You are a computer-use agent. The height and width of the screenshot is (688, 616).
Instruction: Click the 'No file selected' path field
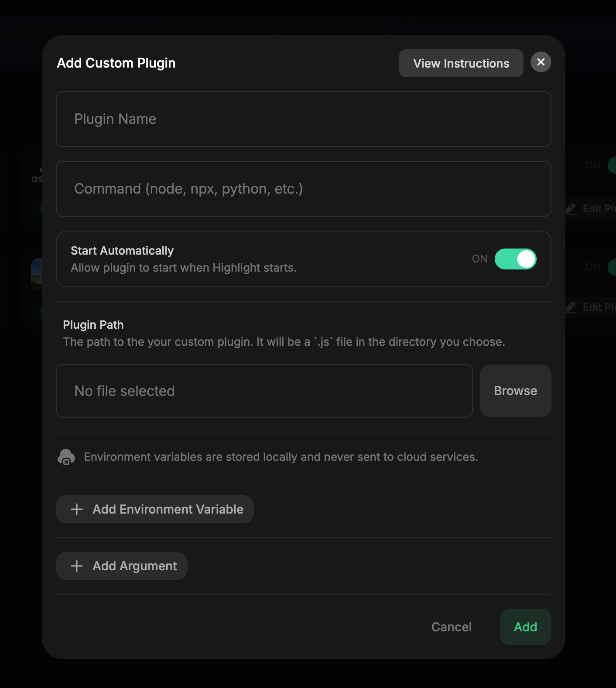pyautogui.click(x=264, y=391)
